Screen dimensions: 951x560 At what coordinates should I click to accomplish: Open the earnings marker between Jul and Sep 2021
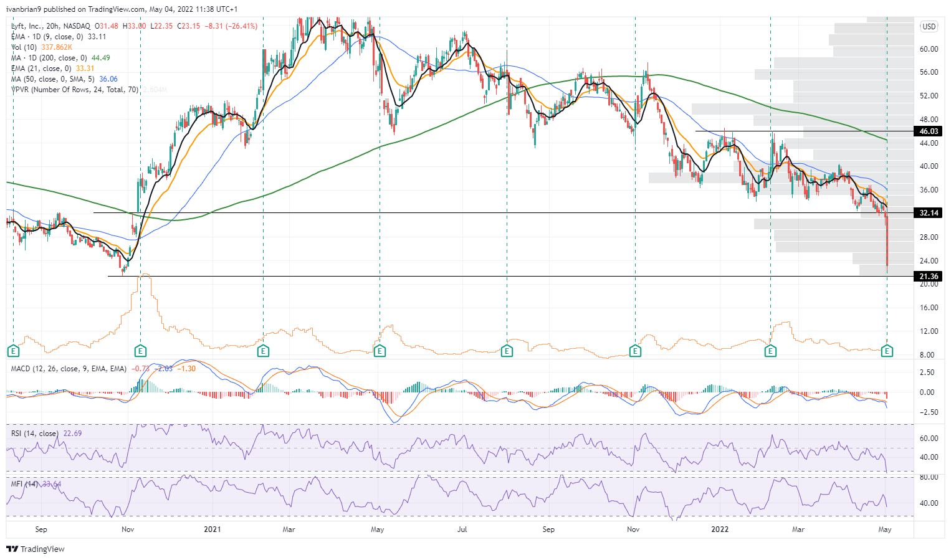click(x=507, y=351)
